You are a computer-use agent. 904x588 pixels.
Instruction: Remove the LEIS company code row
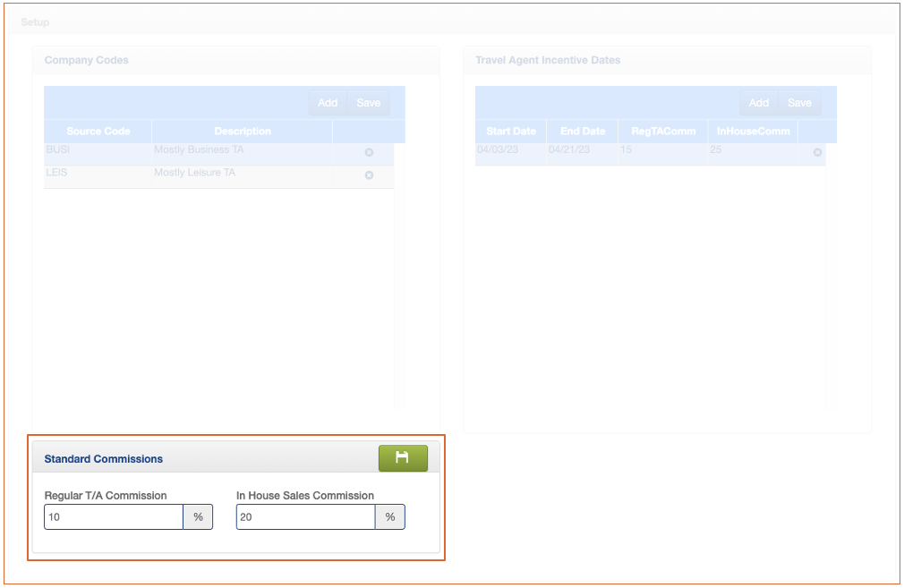click(x=369, y=175)
